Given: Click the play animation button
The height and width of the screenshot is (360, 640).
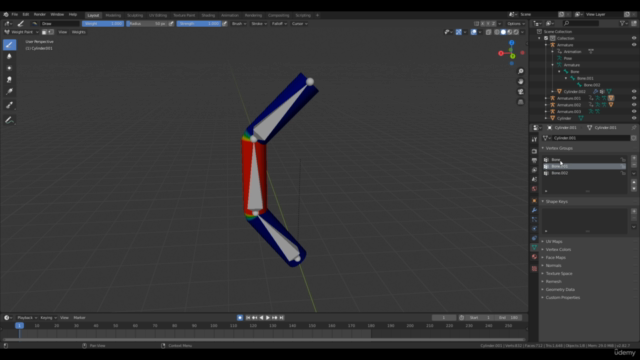Looking at the screenshot, I should click(268, 318).
